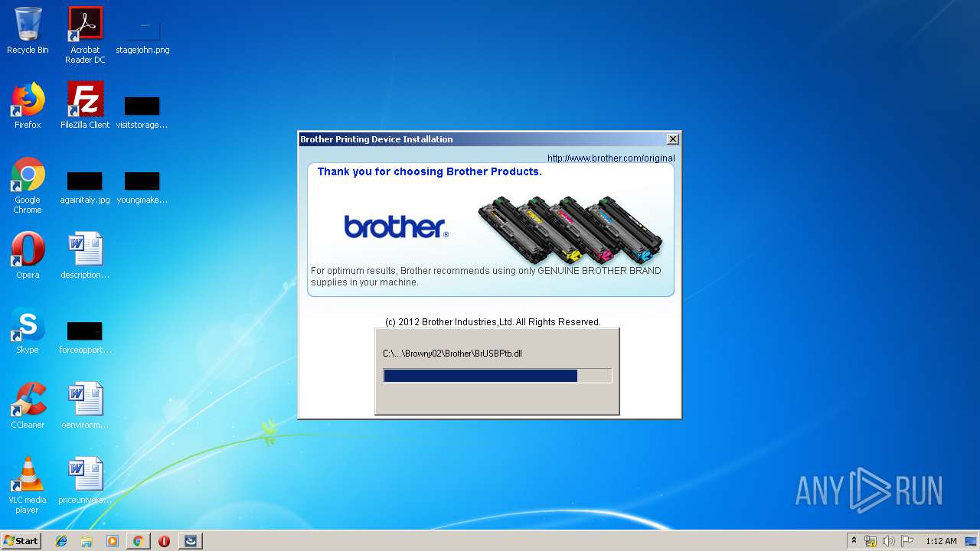Open FileZilla Client shortcut

[85, 106]
